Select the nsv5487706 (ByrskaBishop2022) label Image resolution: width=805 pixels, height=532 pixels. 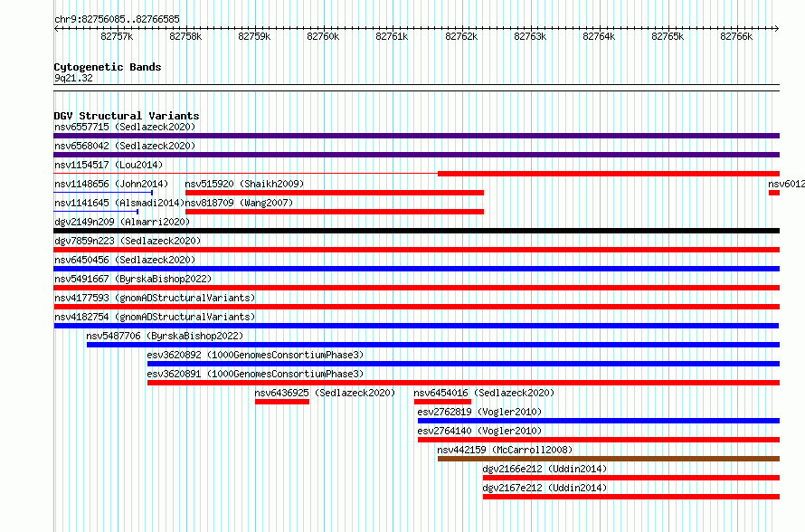tap(165, 336)
